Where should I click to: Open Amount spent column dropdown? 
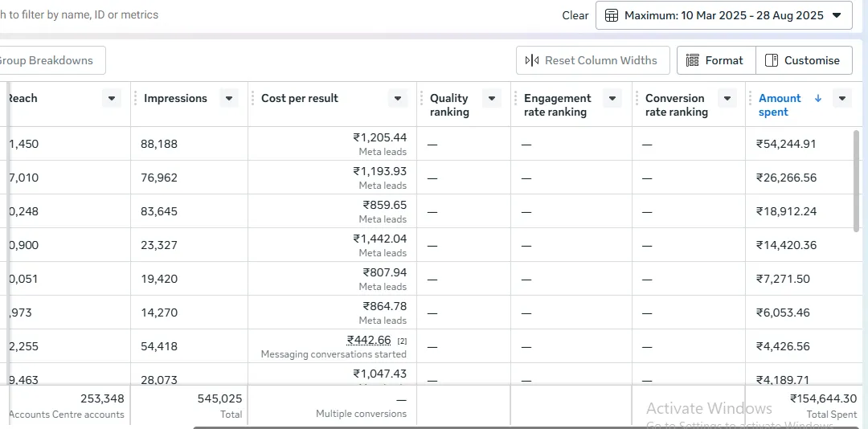tap(842, 99)
